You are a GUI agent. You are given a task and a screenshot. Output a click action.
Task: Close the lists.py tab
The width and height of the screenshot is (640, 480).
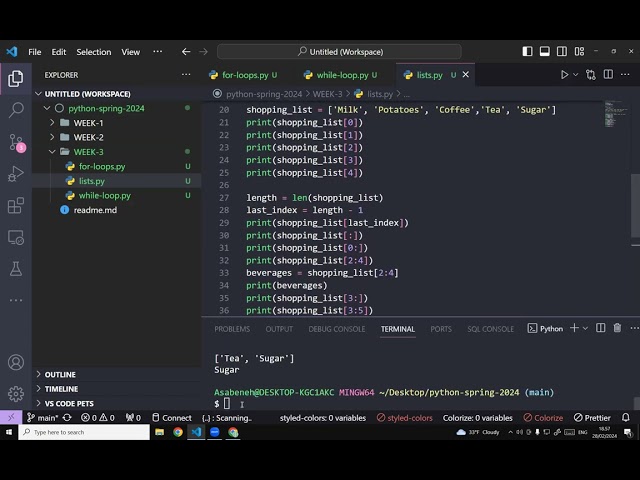(465, 75)
